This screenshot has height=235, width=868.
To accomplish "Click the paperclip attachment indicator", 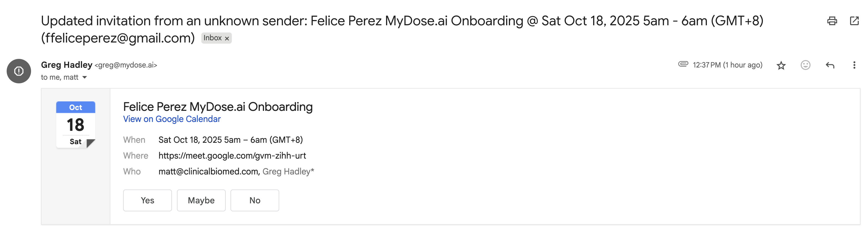I will [683, 64].
